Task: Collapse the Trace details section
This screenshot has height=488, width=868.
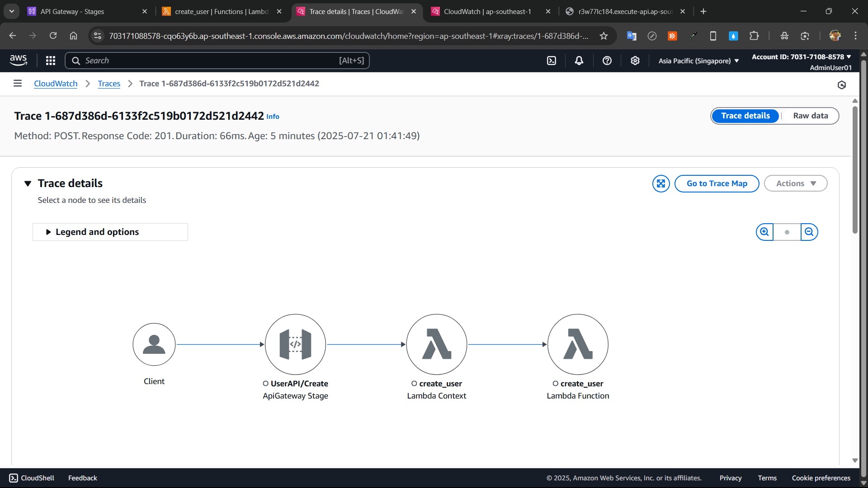Action: pos(28,183)
